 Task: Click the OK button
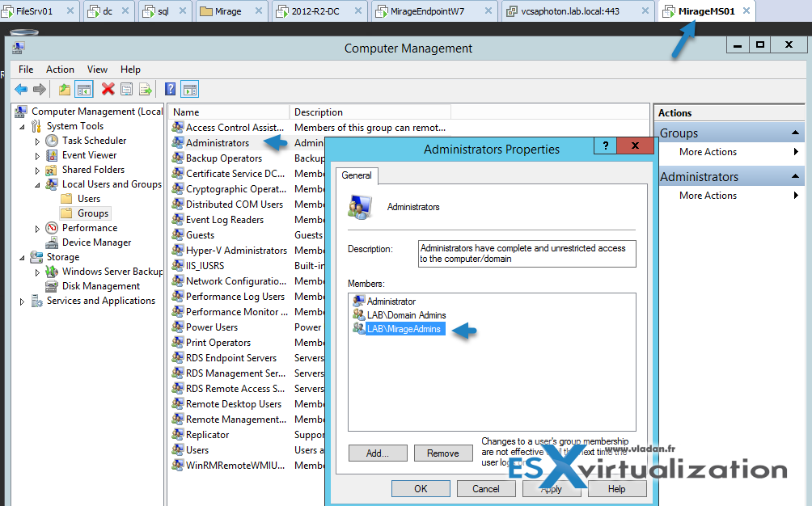pos(421,489)
